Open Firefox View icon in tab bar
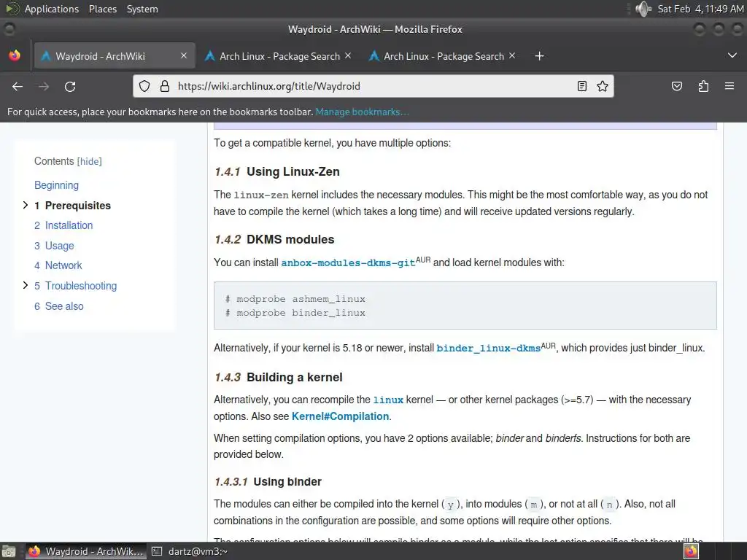The height and width of the screenshot is (560, 747). (x=15, y=55)
